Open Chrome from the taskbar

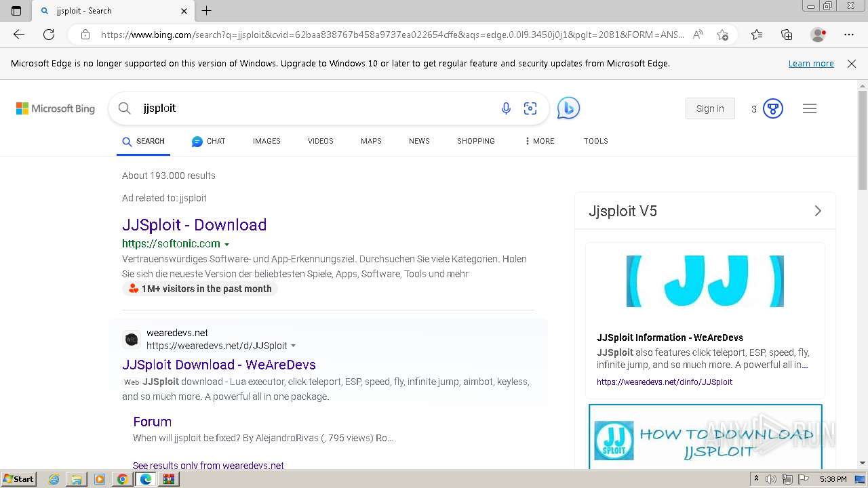[122, 479]
